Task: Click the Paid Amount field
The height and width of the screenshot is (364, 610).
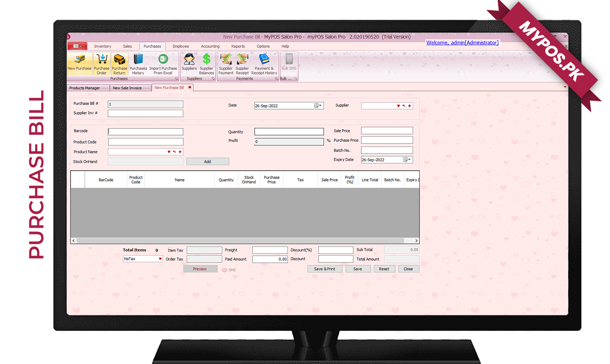Action: [270, 259]
